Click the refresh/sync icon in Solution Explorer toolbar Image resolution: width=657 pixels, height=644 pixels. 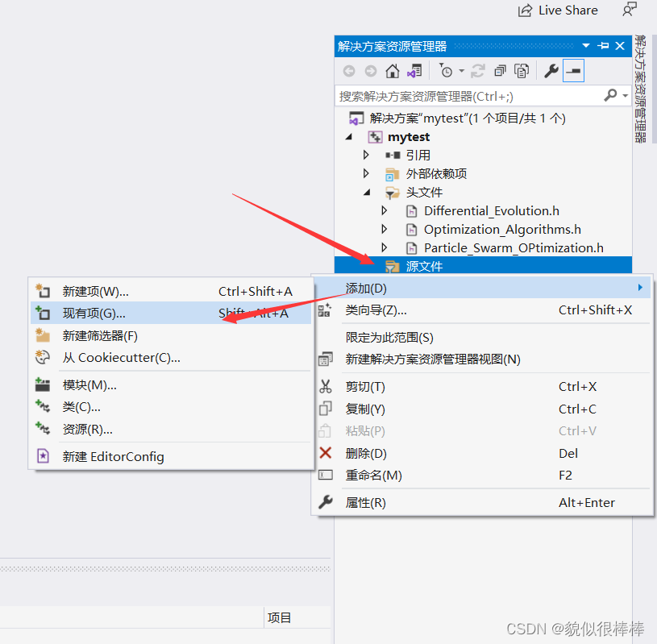coord(478,71)
